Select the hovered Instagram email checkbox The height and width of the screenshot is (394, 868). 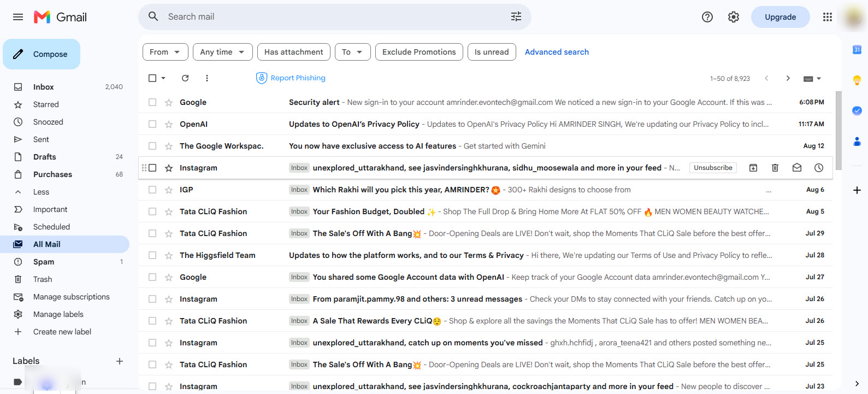(152, 168)
